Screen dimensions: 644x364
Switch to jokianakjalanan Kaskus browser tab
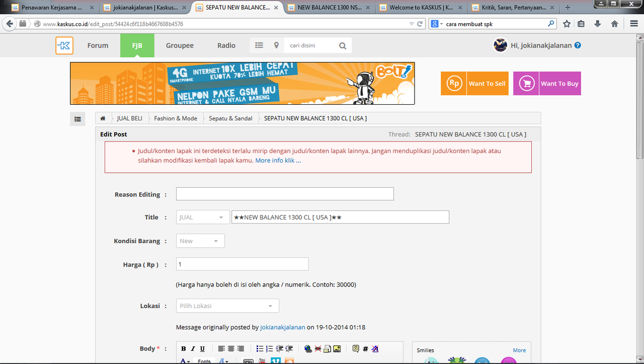144,8
